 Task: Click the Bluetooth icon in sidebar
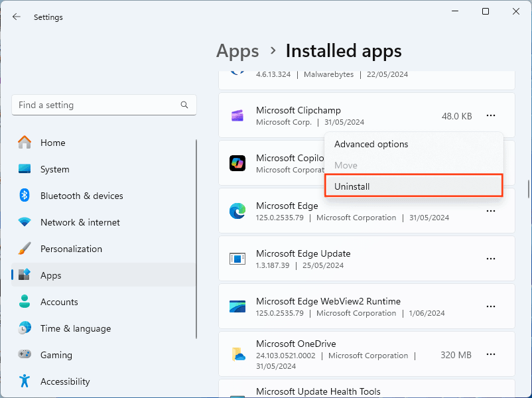click(x=25, y=196)
